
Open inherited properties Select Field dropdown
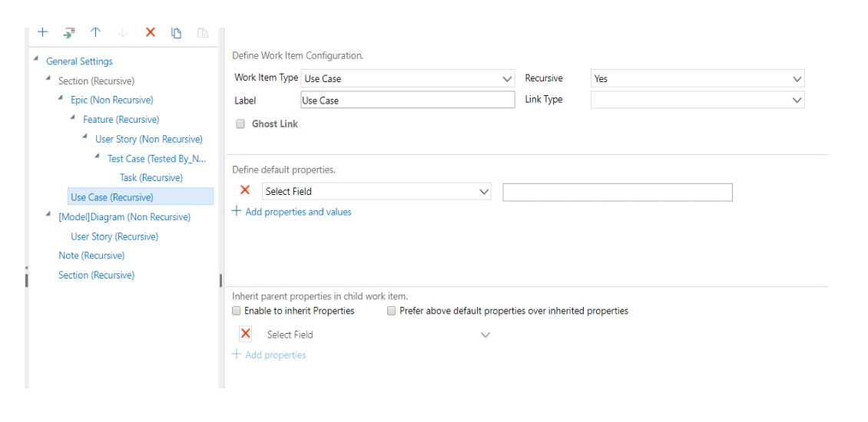(376, 335)
